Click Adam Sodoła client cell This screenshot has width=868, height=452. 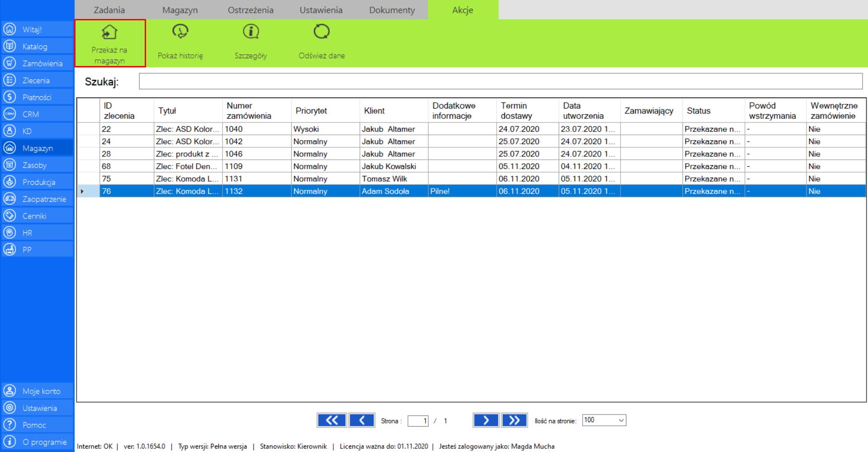pos(394,191)
